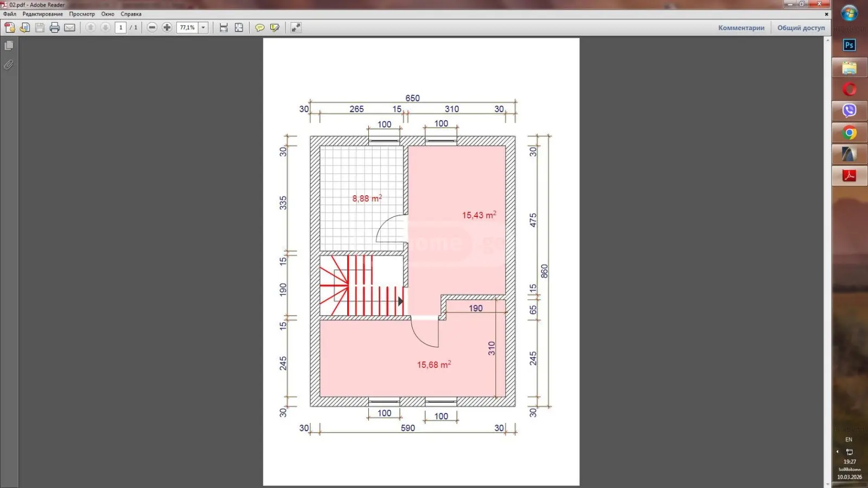Click the page number input box
This screenshot has height=488, width=868.
click(120, 28)
